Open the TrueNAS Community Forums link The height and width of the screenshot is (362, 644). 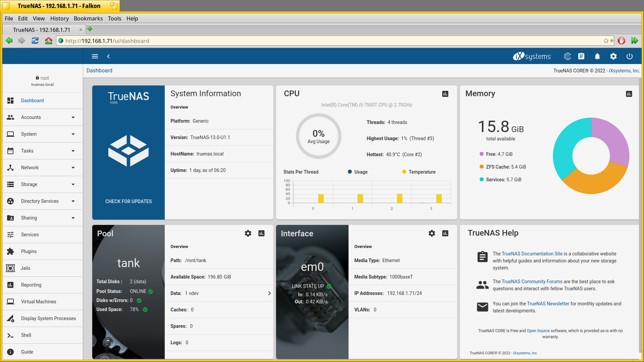(532, 282)
